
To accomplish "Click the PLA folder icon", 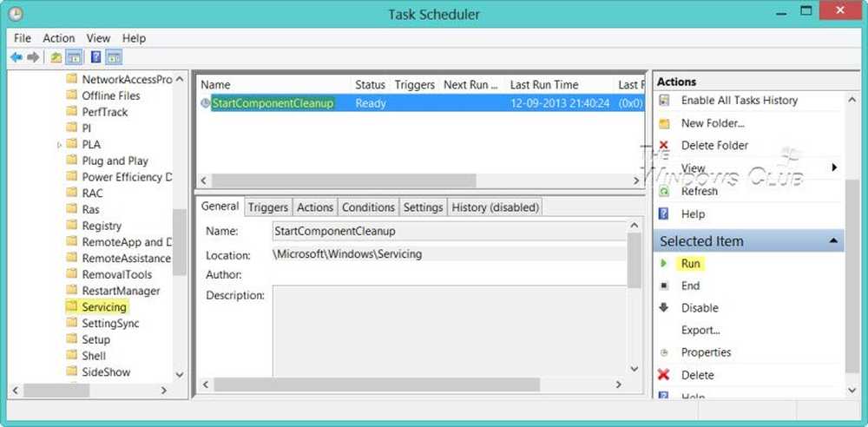I will [71, 144].
